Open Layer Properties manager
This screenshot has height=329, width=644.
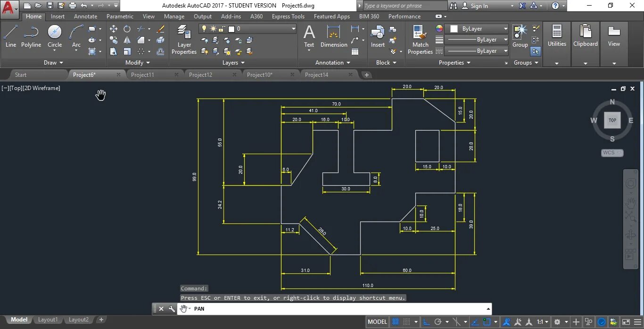pos(184,40)
